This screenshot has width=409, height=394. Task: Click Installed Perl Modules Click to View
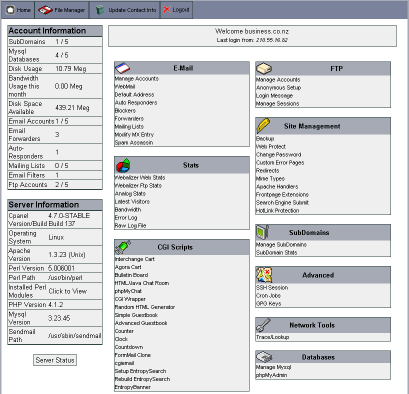coord(68,291)
